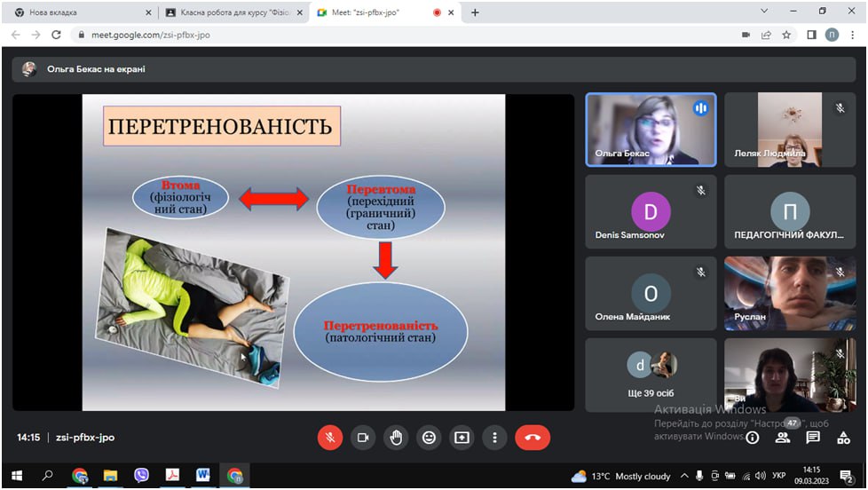This screenshot has height=490, width=868.
Task: Open a new browser tab with plus button
Action: click(x=475, y=12)
